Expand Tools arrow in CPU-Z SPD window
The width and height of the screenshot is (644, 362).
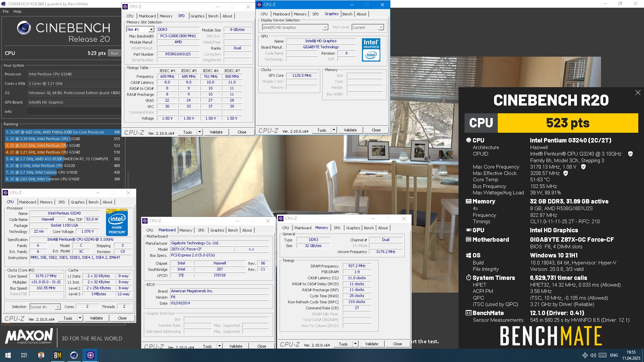coord(200,132)
